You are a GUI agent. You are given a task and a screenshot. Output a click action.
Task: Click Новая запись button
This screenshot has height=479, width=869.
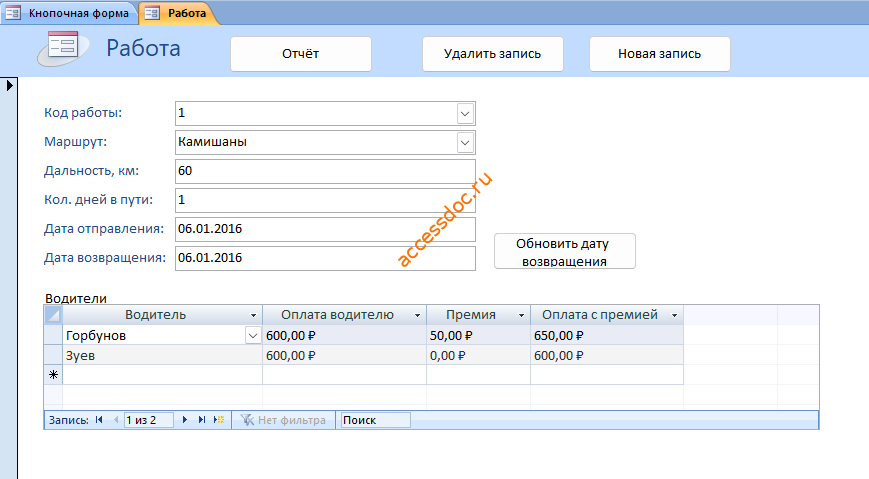click(660, 54)
